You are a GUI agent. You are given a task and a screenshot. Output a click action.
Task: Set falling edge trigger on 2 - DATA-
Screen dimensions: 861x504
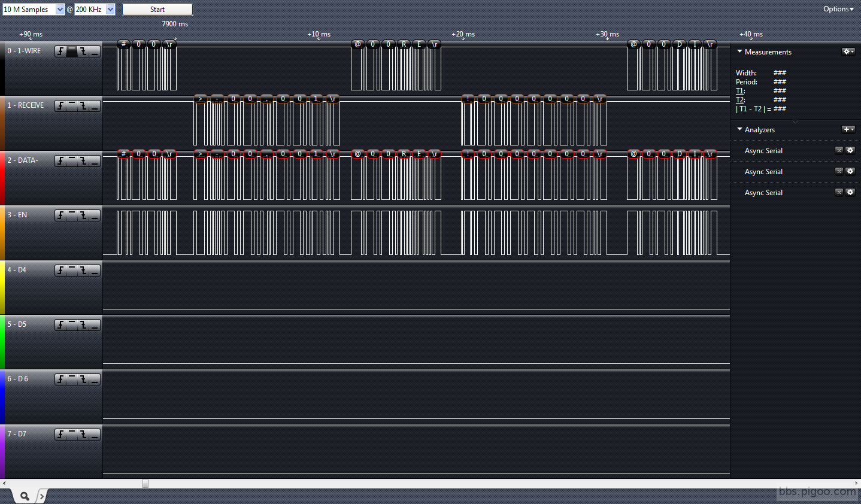(x=83, y=161)
